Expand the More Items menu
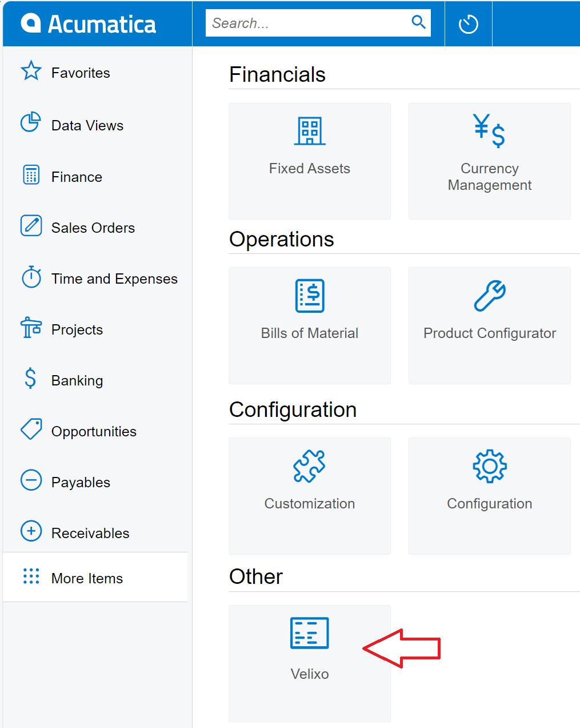The width and height of the screenshot is (580, 728). (x=95, y=578)
